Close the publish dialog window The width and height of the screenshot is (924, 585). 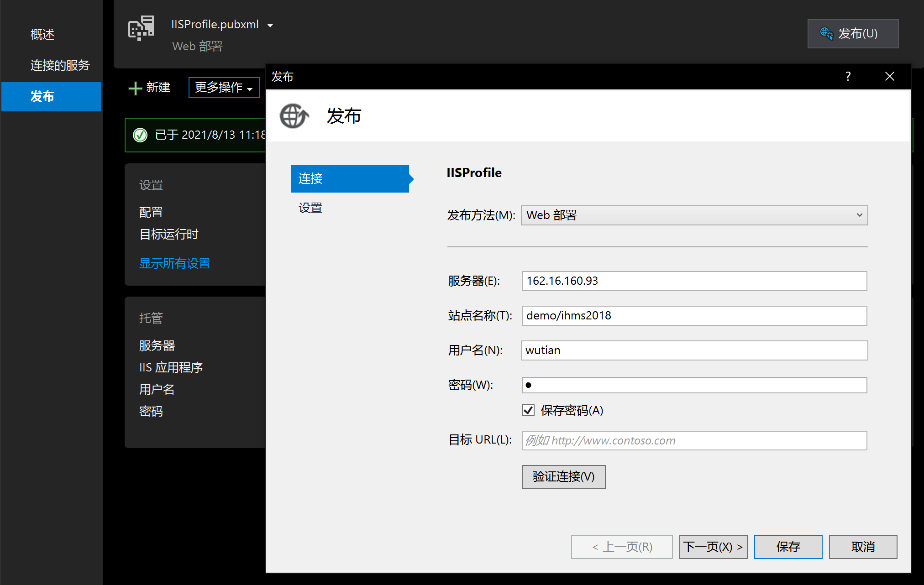click(x=889, y=76)
